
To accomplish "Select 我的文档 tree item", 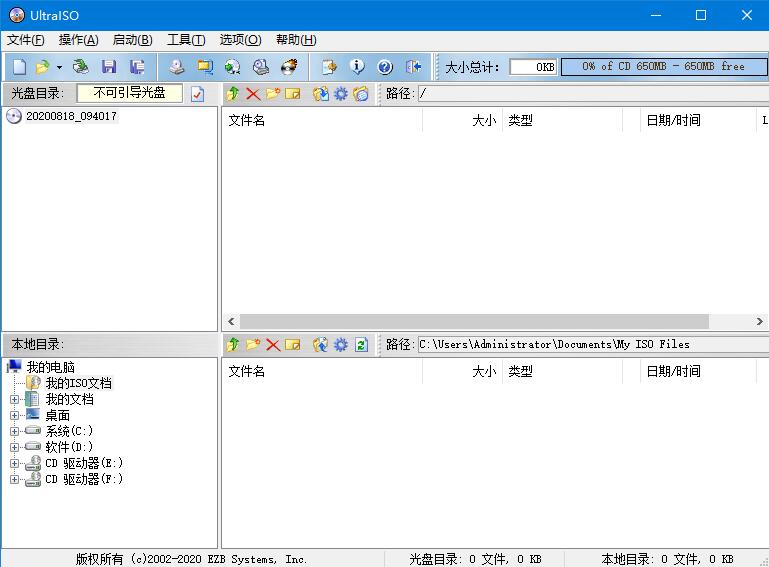I will tap(69, 399).
